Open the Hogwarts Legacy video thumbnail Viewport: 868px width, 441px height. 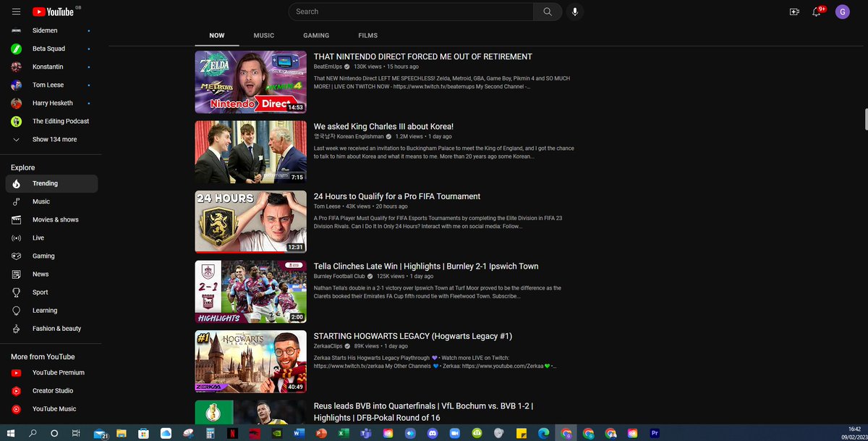coord(251,362)
